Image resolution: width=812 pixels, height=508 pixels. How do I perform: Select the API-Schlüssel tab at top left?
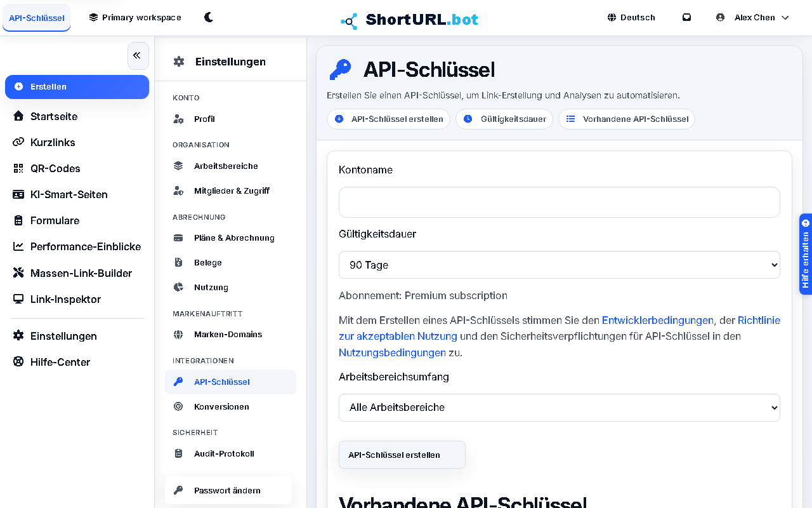coord(37,18)
